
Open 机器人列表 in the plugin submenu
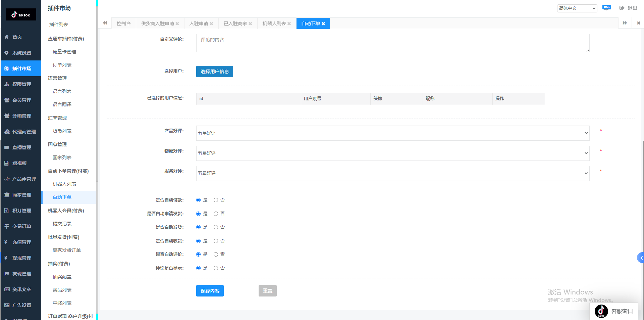click(x=64, y=184)
